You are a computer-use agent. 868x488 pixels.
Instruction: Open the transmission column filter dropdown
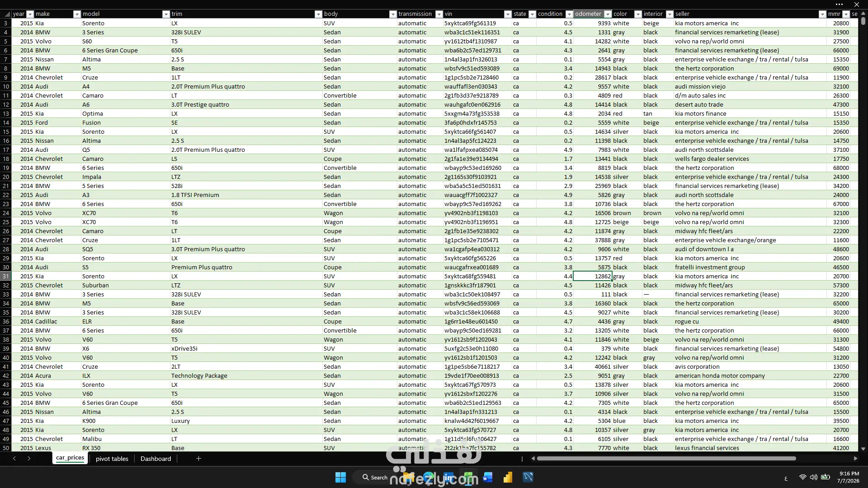tap(439, 14)
